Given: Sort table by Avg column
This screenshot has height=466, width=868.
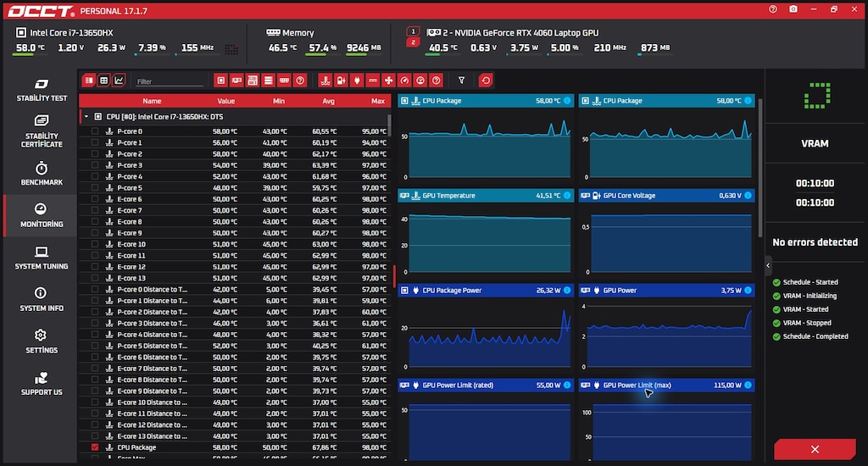Looking at the screenshot, I should coord(328,101).
